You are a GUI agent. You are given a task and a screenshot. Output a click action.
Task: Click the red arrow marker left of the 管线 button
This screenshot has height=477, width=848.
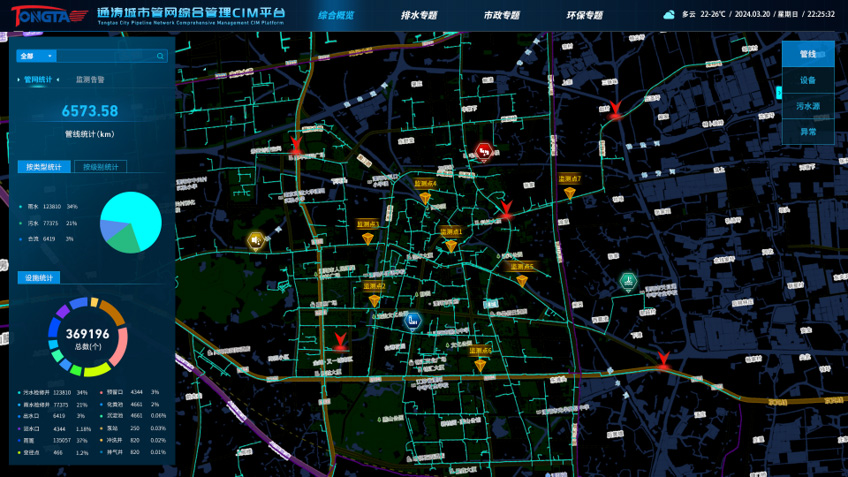click(x=615, y=110)
